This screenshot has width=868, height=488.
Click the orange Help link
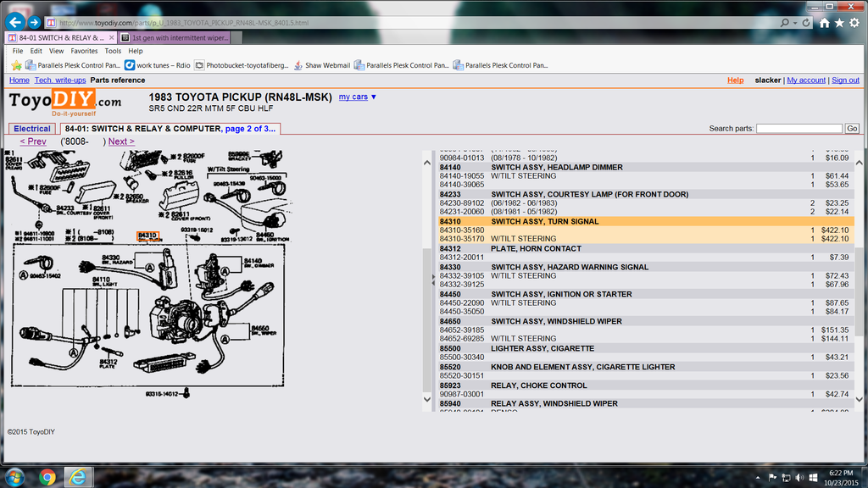[735, 80]
